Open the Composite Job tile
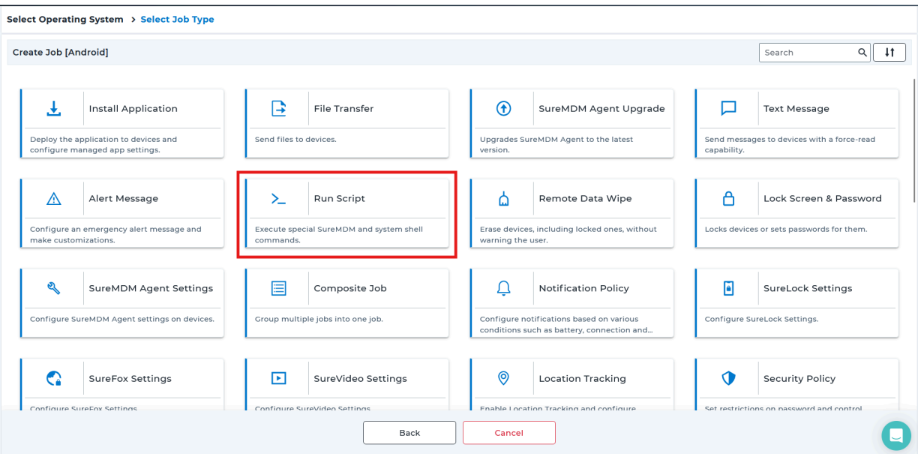The height and width of the screenshot is (458, 924). tap(347, 300)
